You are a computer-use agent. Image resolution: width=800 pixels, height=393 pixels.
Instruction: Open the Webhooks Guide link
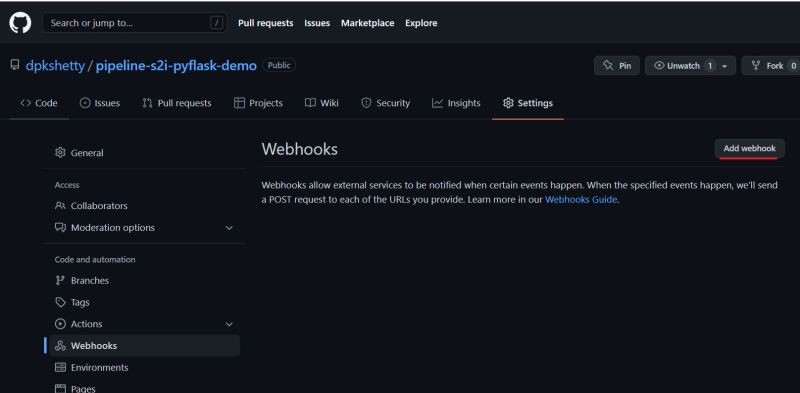pyautogui.click(x=581, y=200)
